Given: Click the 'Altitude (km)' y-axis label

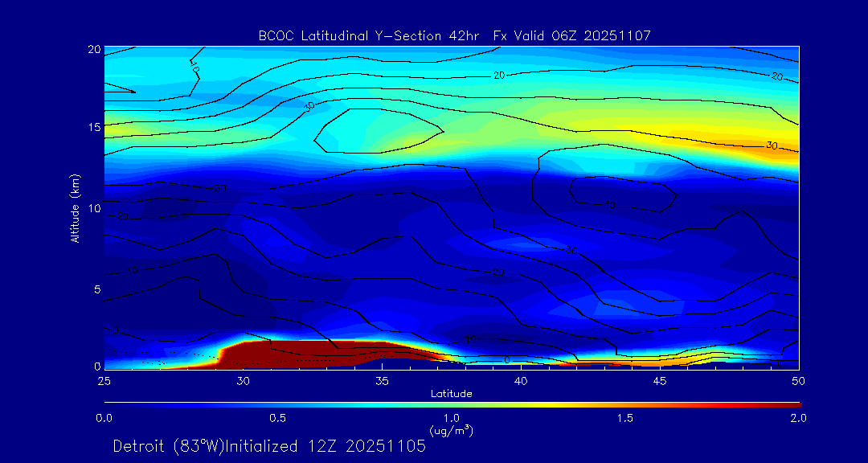Looking at the screenshot, I should tap(76, 207).
